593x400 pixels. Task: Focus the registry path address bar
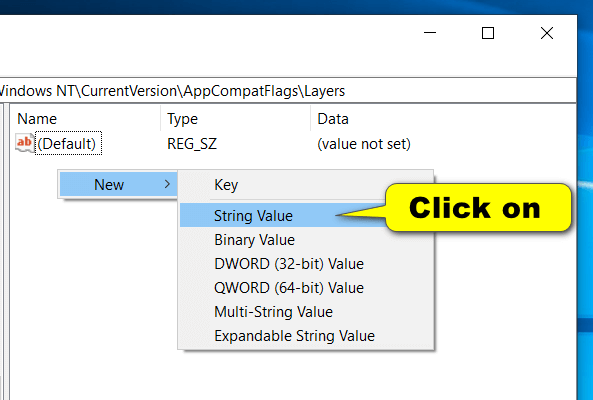(x=287, y=91)
